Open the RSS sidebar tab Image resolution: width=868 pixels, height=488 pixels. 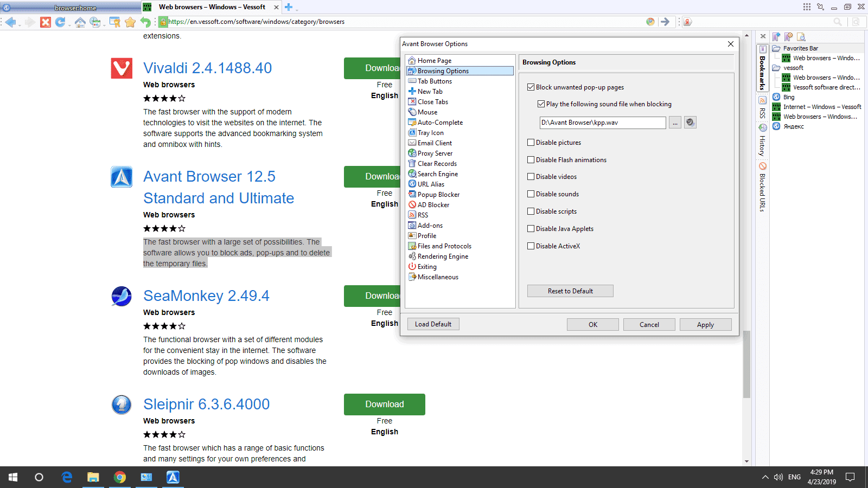762,108
